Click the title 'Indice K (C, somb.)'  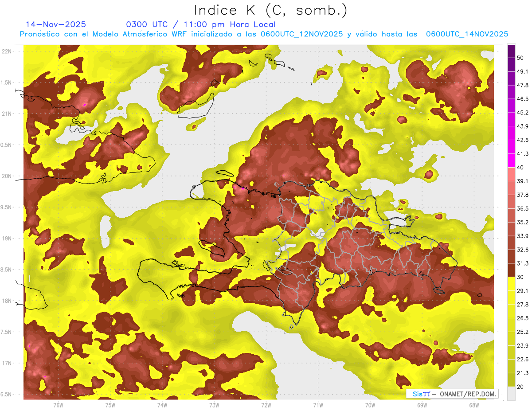pyautogui.click(x=271, y=11)
